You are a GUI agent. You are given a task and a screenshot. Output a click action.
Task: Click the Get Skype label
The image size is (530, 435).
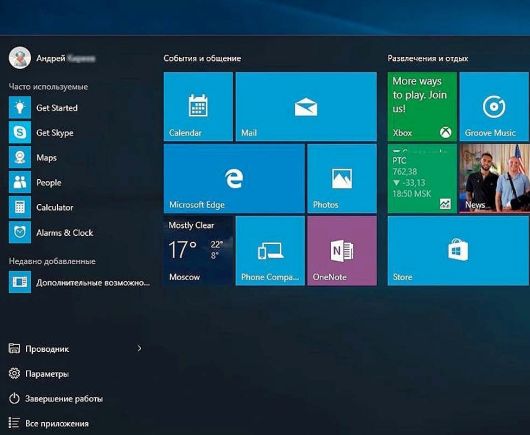point(55,133)
